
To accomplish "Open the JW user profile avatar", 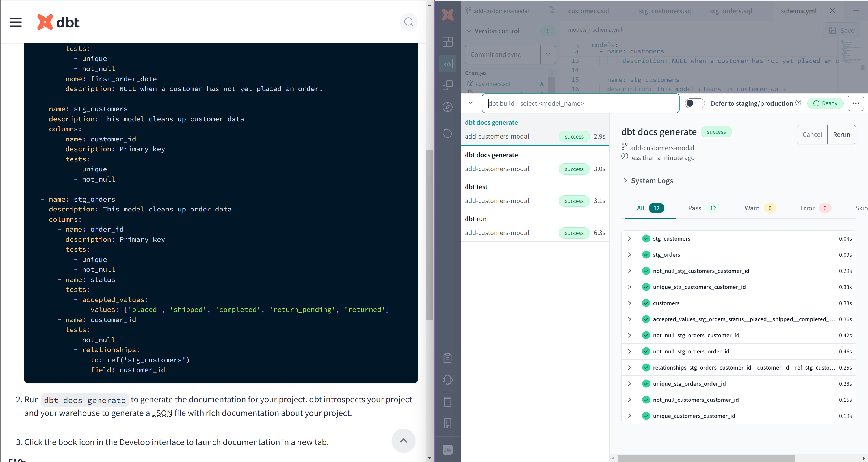I will [447, 450].
